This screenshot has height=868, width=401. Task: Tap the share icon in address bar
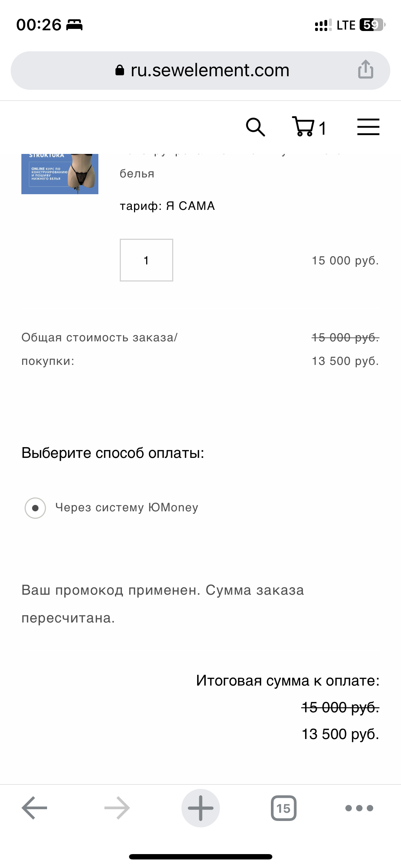click(366, 69)
